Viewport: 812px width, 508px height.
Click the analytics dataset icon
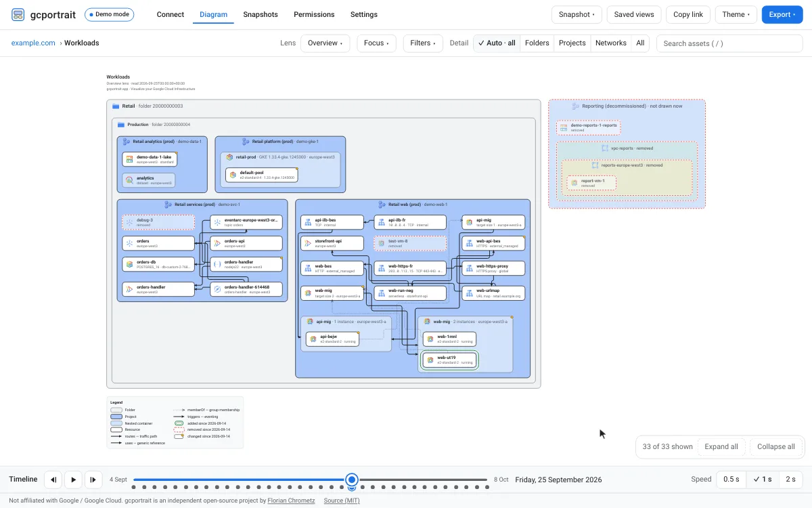pyautogui.click(x=129, y=180)
